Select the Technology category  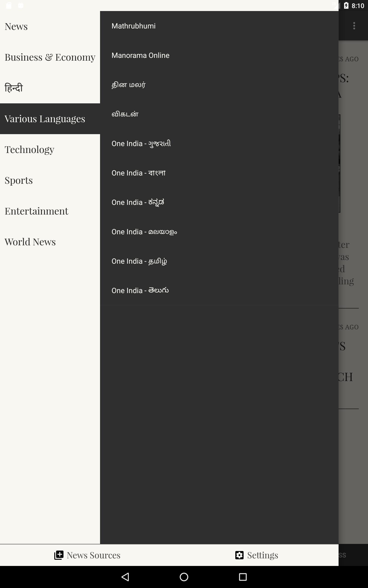pyautogui.click(x=50, y=150)
